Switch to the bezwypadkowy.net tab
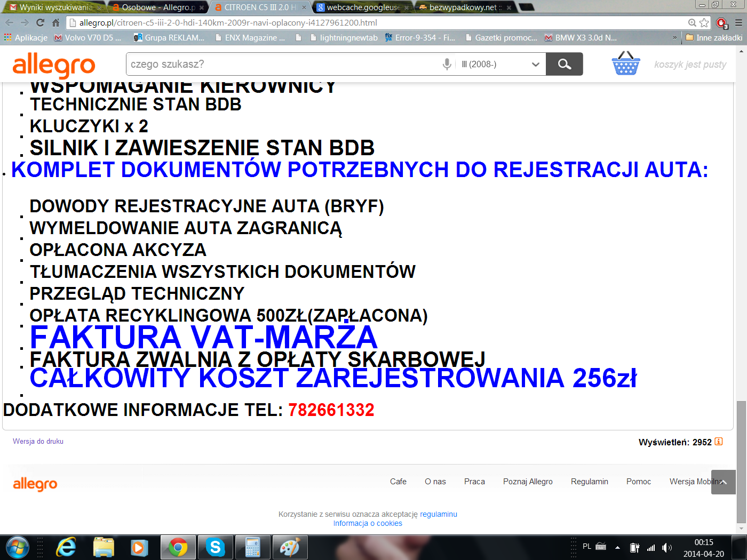The image size is (747, 560). (x=465, y=7)
